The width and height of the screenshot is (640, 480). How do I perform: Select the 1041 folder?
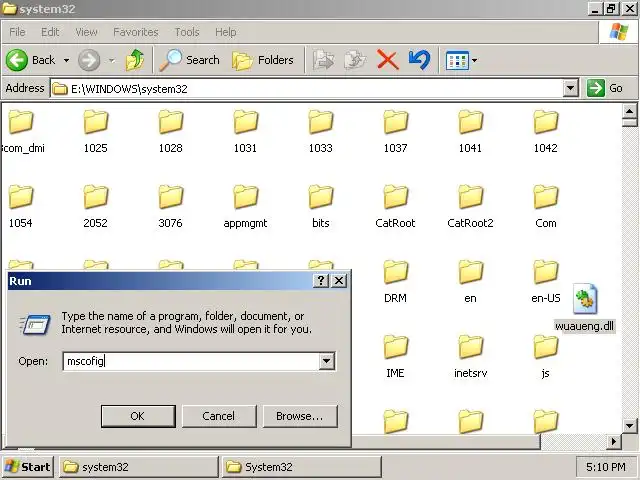(470, 131)
